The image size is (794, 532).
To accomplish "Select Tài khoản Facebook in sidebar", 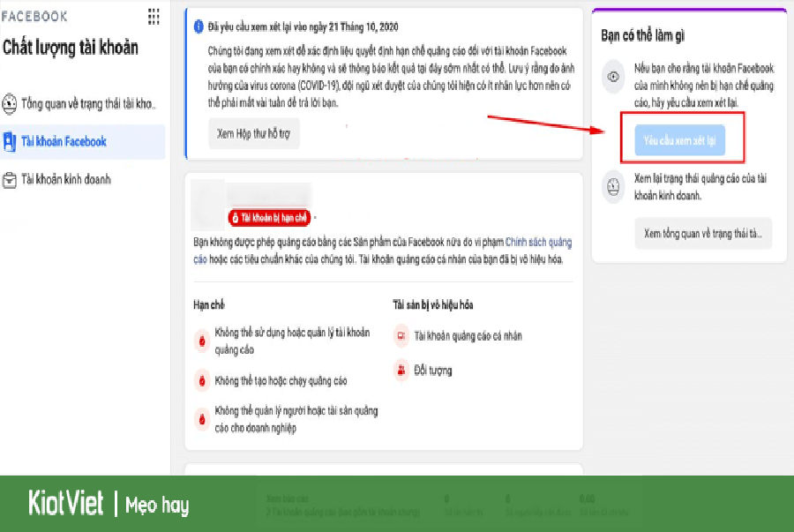I will pos(82,141).
